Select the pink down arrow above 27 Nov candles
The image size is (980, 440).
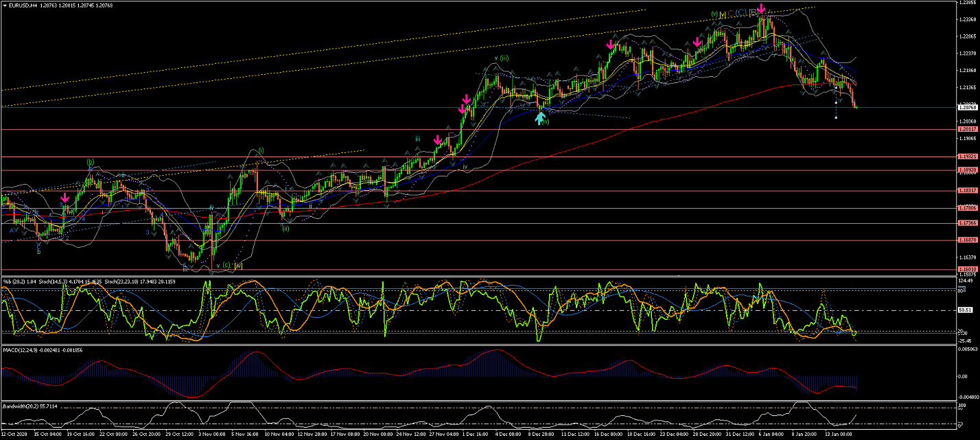[437, 140]
